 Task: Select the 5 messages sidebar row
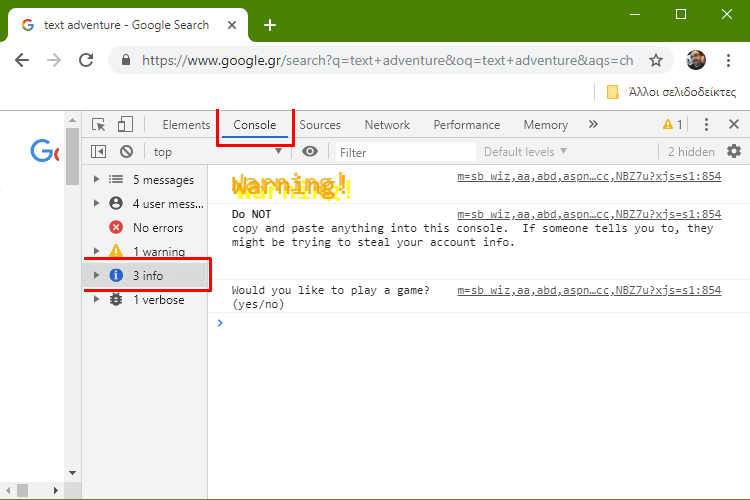pyautogui.click(x=145, y=179)
